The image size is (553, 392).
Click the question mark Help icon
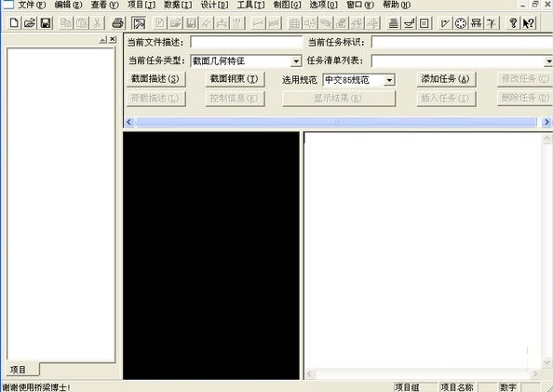[x=513, y=23]
